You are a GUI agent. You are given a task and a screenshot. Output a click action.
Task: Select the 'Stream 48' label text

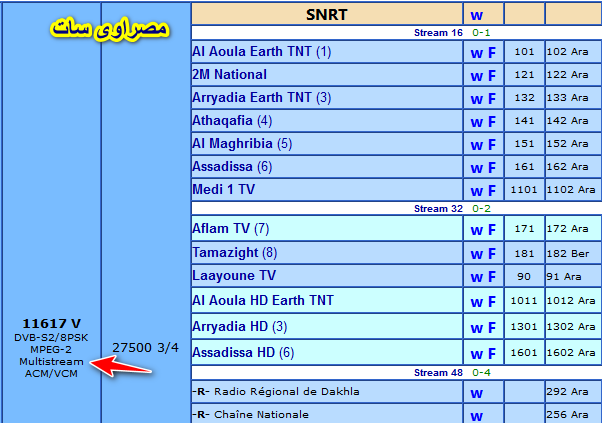click(x=438, y=372)
